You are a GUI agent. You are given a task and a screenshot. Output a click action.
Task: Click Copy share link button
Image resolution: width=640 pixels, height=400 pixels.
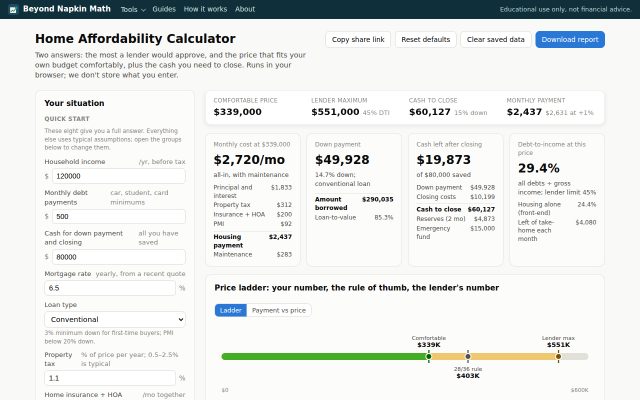coord(358,40)
